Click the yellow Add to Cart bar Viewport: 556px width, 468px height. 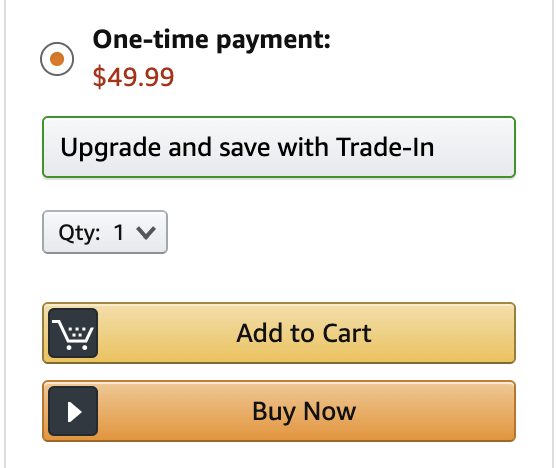279,333
